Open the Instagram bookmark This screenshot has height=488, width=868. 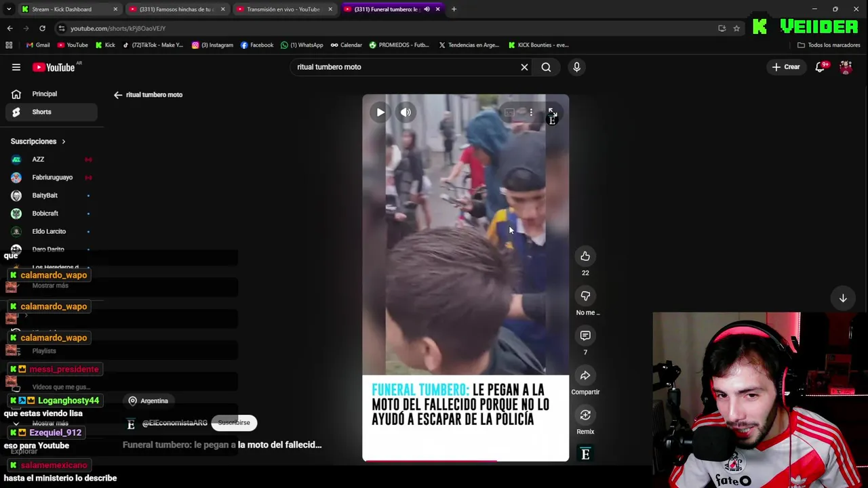point(212,45)
